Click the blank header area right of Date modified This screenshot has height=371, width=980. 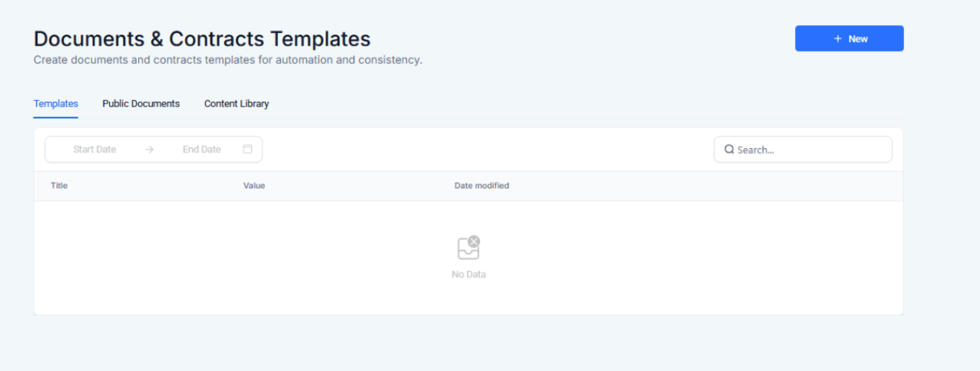click(x=703, y=186)
